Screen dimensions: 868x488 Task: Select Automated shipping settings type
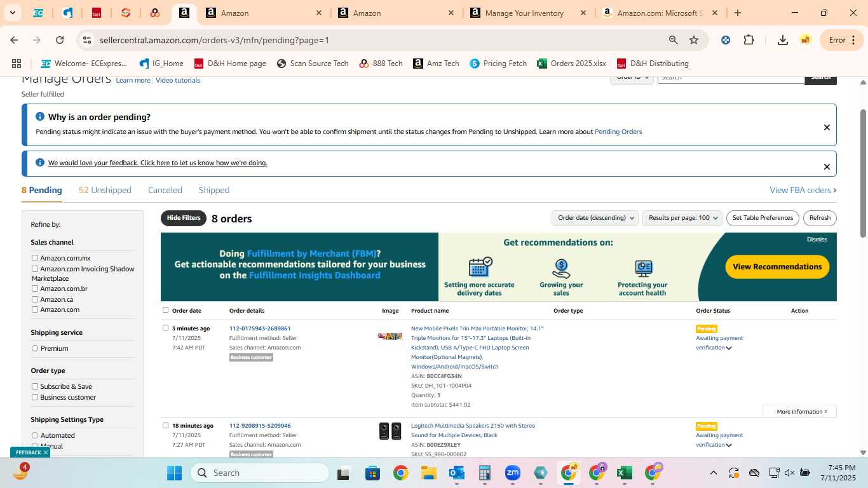point(35,435)
